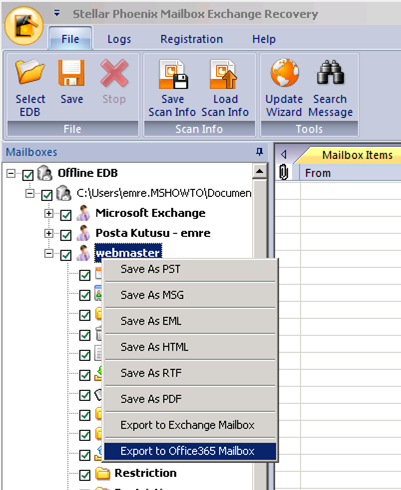Screen dimensions: 401x490
Task: Choose Save As MSG from context menu
Action: (x=190, y=295)
